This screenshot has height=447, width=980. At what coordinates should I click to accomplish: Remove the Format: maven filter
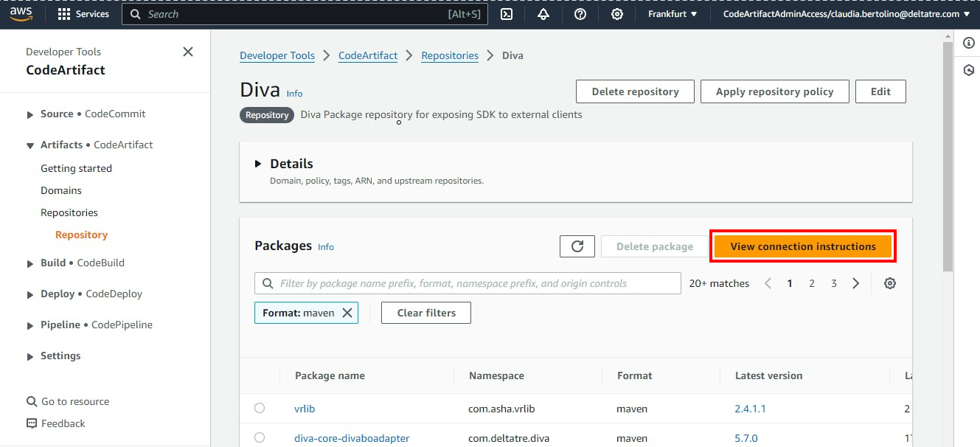point(347,313)
